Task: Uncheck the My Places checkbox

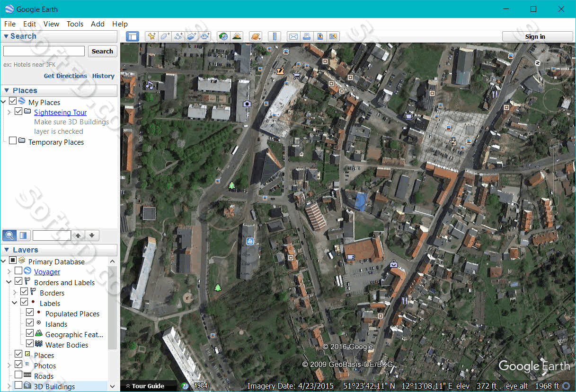Action: point(13,101)
